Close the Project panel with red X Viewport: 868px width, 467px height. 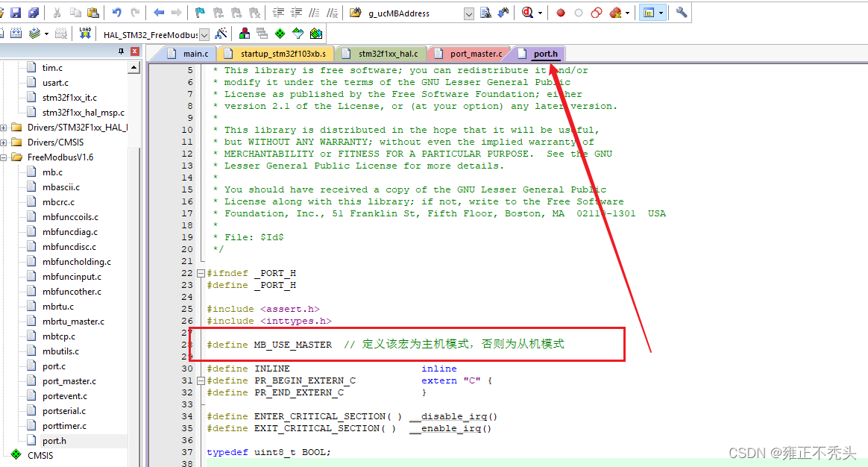pyautogui.click(x=134, y=51)
